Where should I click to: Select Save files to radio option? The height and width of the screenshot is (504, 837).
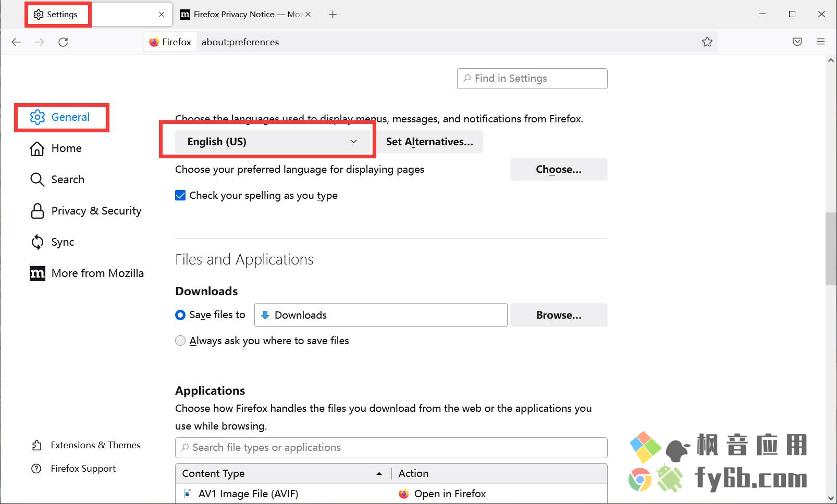coord(180,315)
